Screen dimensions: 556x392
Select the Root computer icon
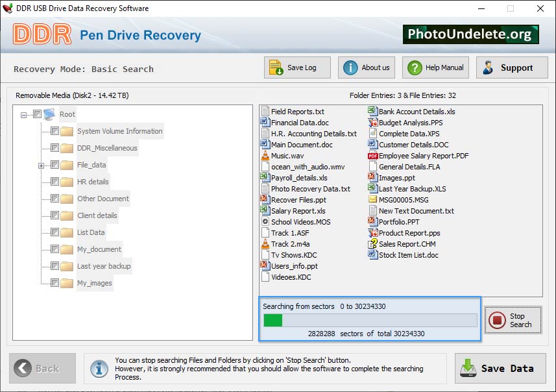(x=49, y=114)
